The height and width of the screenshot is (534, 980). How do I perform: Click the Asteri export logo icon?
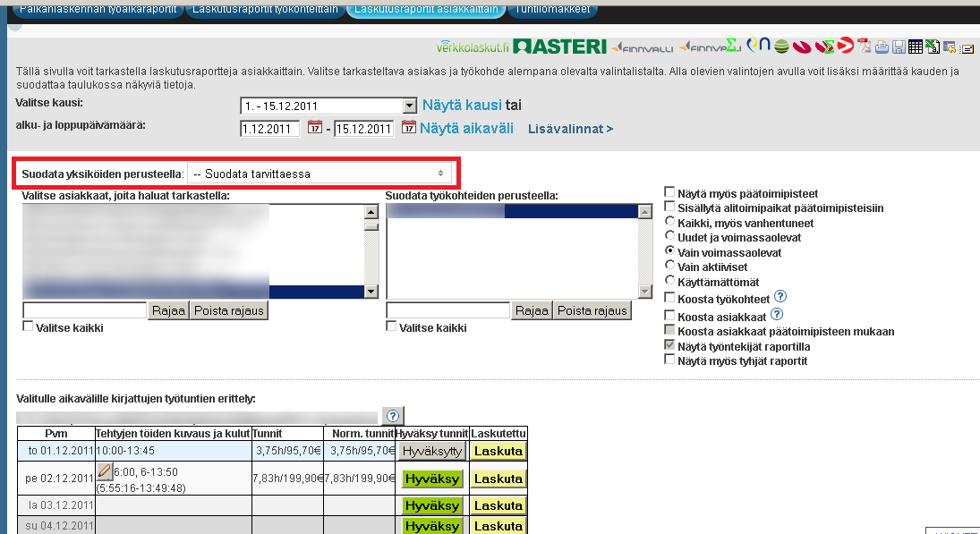point(560,47)
